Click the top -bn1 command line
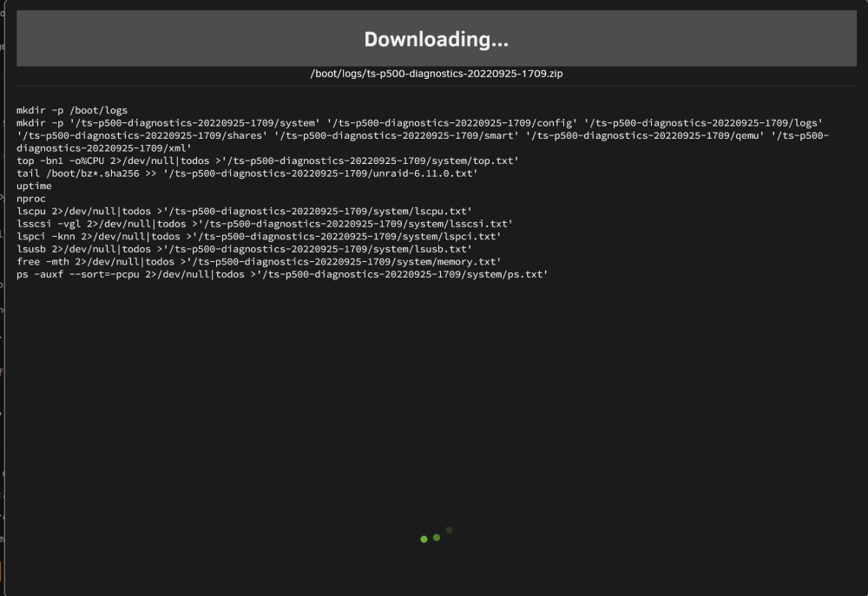868x596 pixels. (267, 160)
